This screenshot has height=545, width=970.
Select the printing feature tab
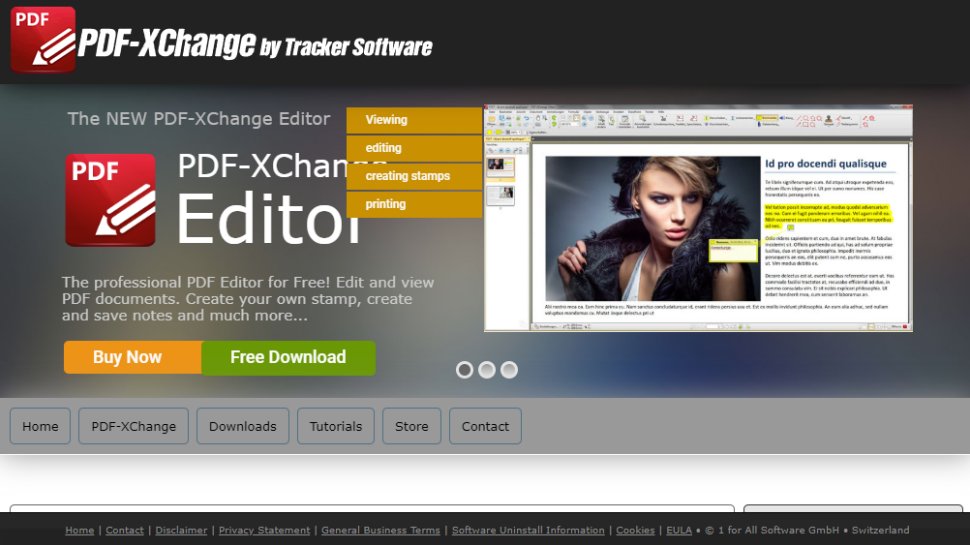tap(414, 204)
